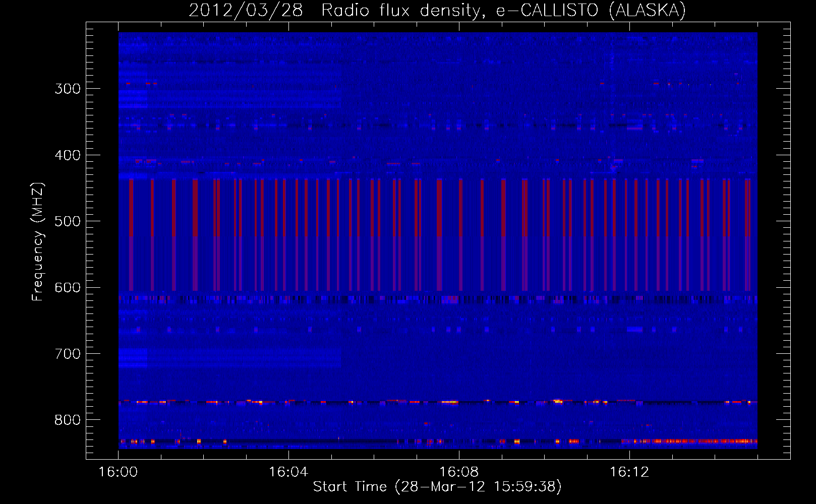
Task: Click the 600 frequency tick label
Action: pos(68,288)
